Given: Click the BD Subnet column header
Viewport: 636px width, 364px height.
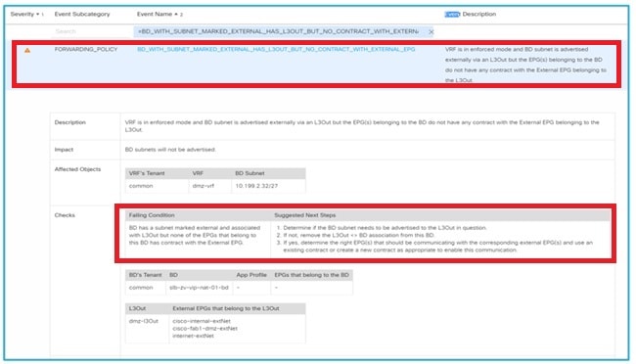Looking at the screenshot, I should (x=250, y=173).
